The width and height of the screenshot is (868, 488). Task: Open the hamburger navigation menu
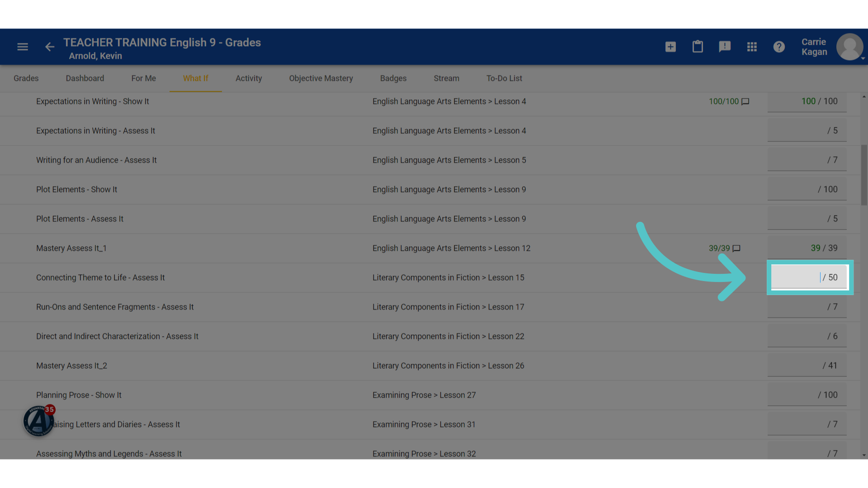(x=23, y=47)
